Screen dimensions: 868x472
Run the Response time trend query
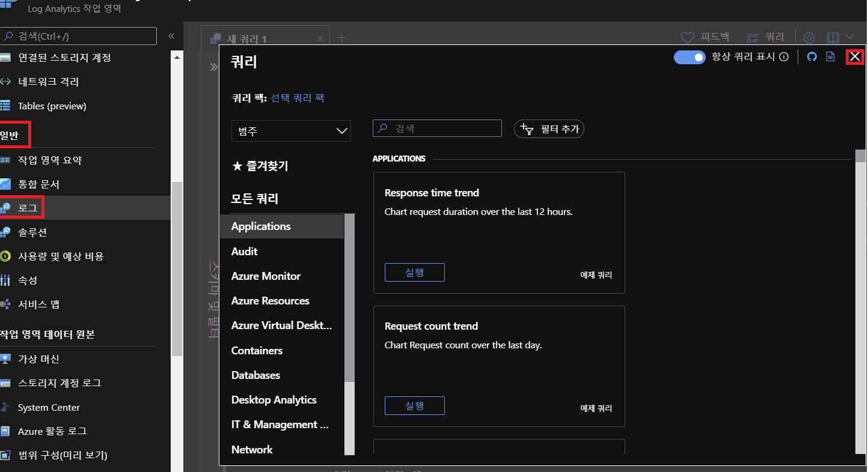[415, 272]
